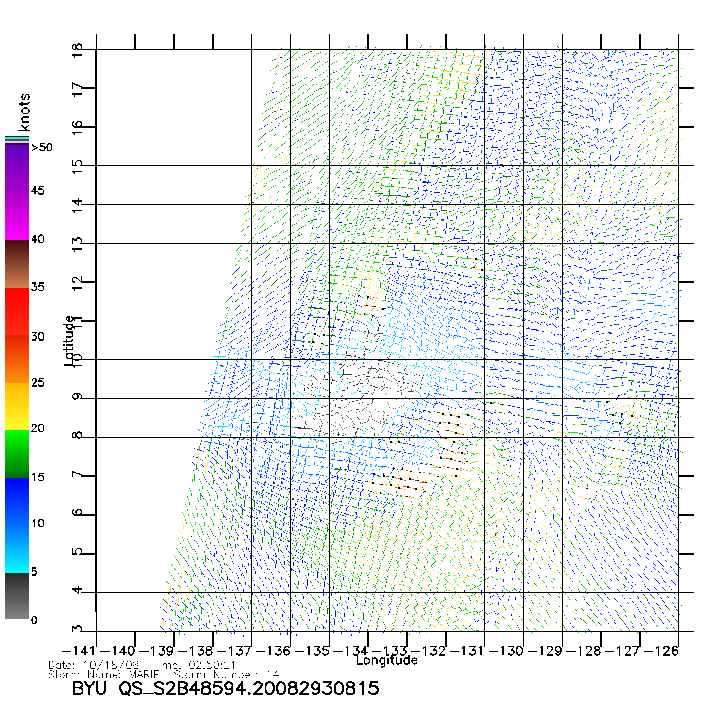Click the ">50" label on the color scale

point(42,147)
